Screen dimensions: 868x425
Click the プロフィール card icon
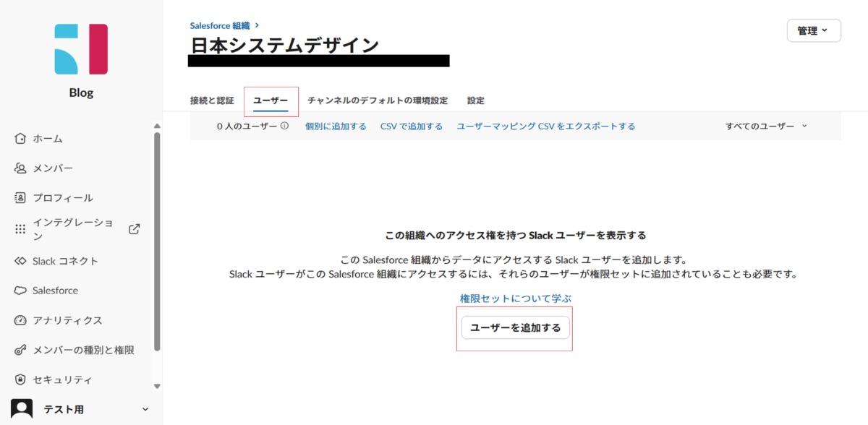[x=20, y=198]
